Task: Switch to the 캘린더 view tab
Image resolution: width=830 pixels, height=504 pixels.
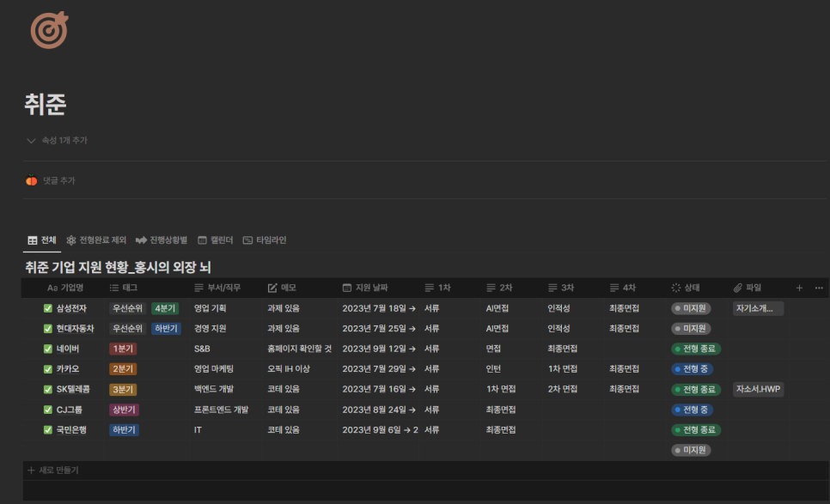Action: pyautogui.click(x=216, y=240)
